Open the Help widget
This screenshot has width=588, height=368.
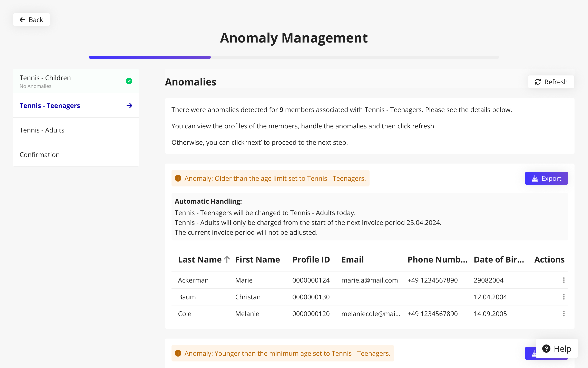coord(557,349)
